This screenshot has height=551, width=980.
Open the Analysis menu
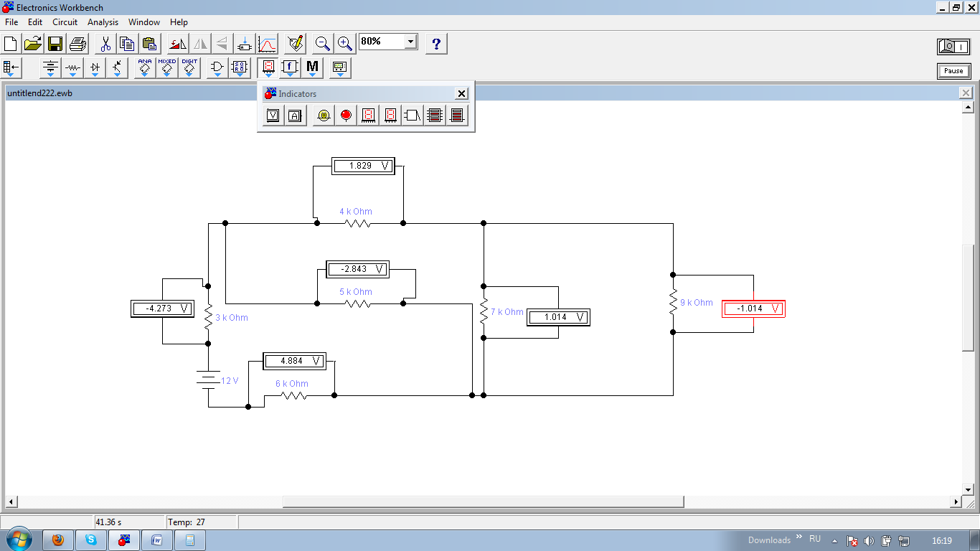click(103, 22)
